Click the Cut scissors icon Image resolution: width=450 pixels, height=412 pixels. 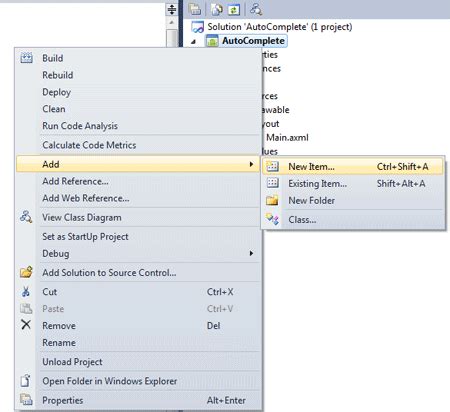click(x=26, y=292)
